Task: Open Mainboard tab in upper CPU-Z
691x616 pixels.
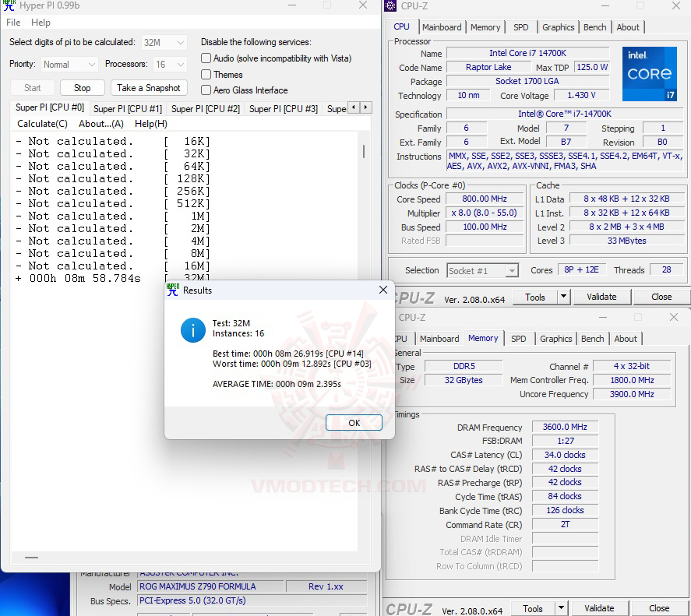Action: [x=442, y=27]
